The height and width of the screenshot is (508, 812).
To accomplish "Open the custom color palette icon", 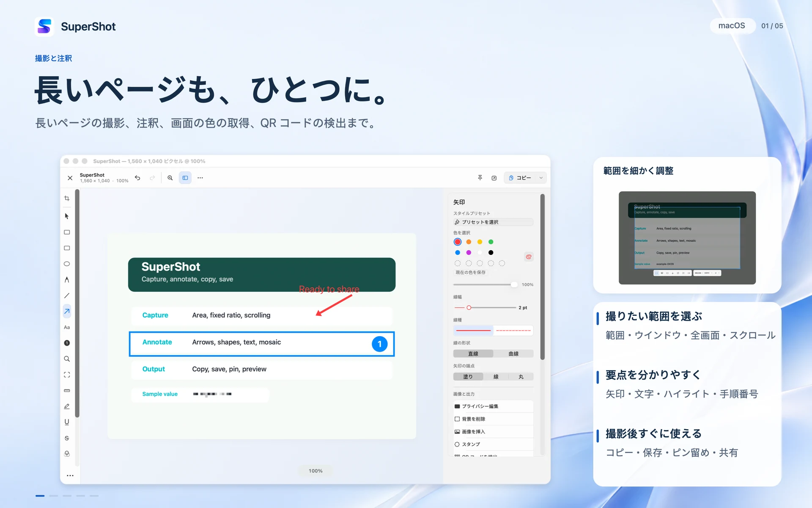I will pyautogui.click(x=529, y=257).
